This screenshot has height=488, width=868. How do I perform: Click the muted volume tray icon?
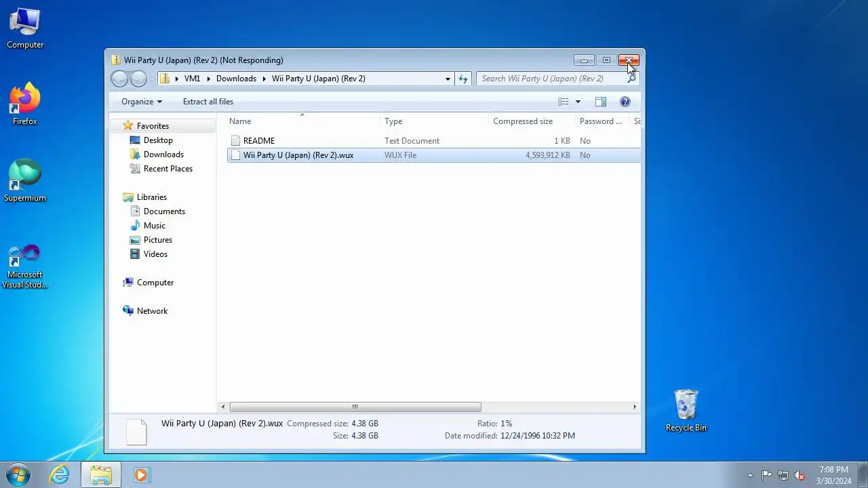click(800, 475)
